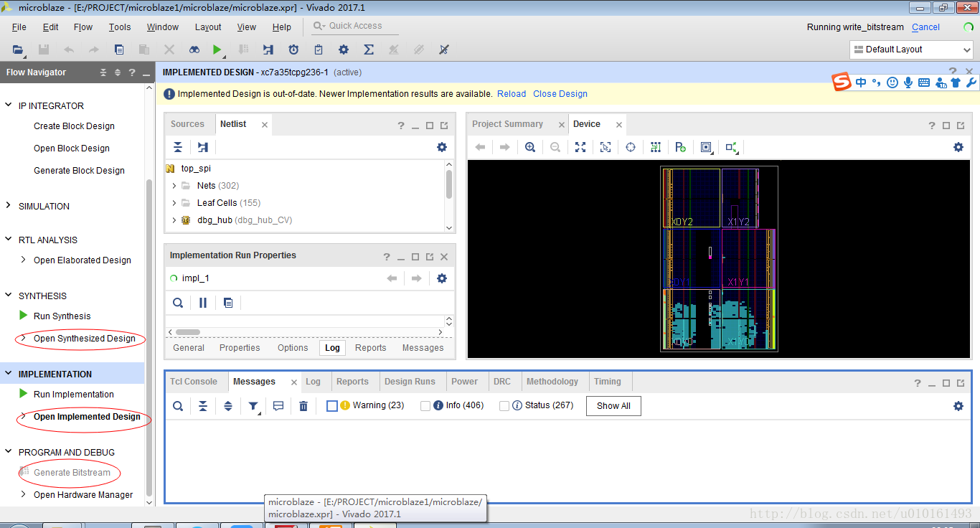Switch to the Tcl Console tab
This screenshot has height=528, width=980.
click(194, 382)
